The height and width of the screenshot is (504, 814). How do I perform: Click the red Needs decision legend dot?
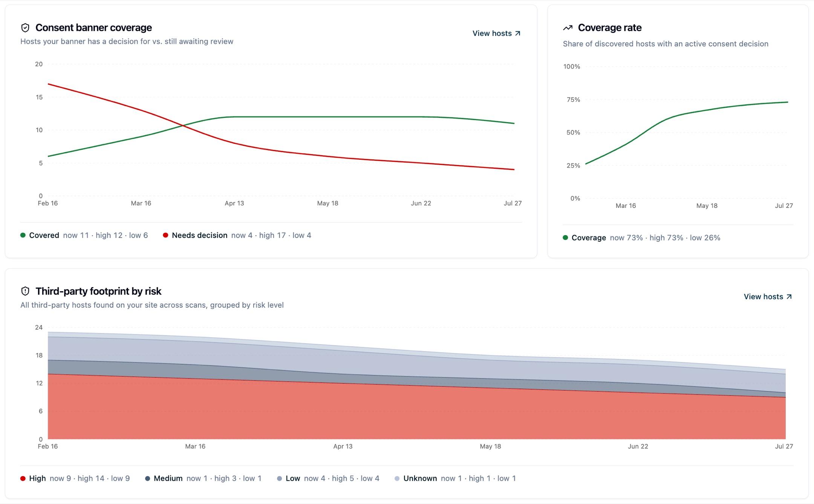(x=165, y=235)
